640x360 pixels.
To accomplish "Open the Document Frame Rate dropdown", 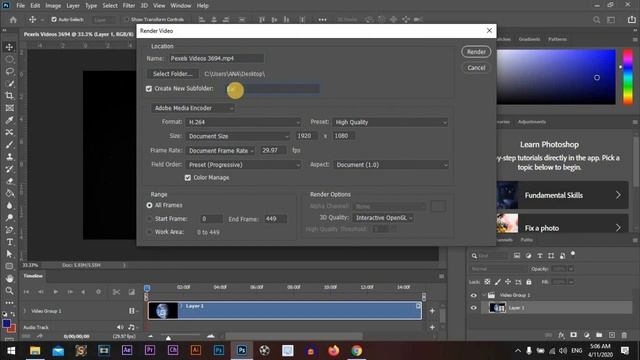I will click(220, 151).
